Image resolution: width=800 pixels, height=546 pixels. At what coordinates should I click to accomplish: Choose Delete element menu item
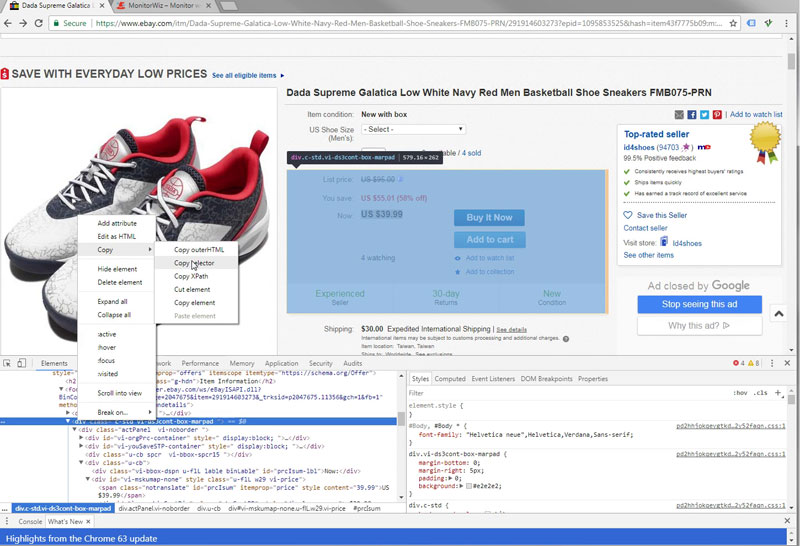[117, 282]
